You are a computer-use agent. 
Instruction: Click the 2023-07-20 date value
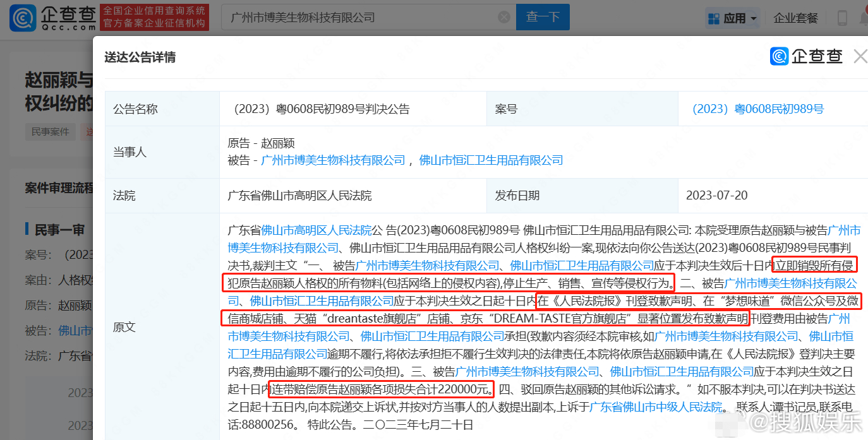point(717,196)
